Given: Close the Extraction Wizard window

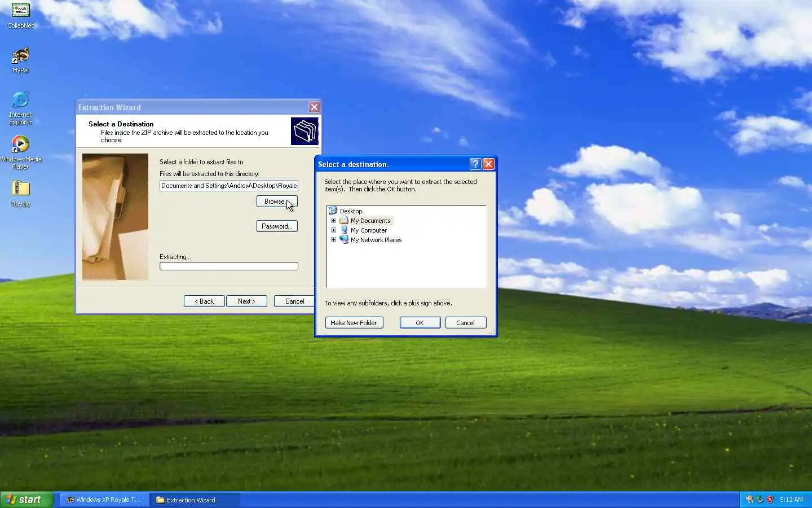Looking at the screenshot, I should click(x=314, y=107).
